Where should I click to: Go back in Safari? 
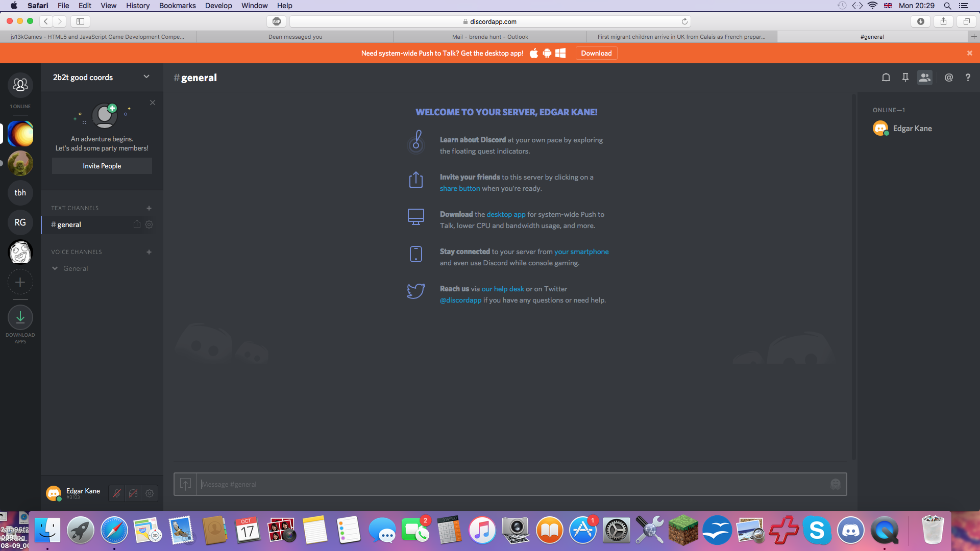(46, 21)
